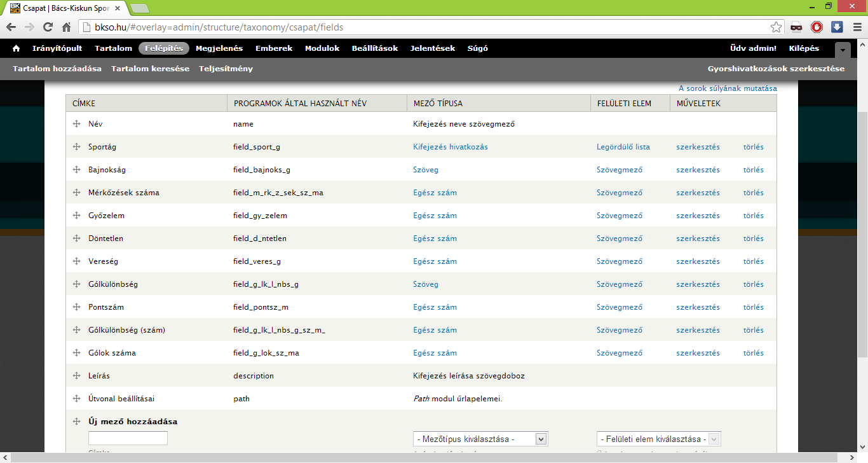The width and height of the screenshot is (868, 463).
Task: Click the red power extension icon
Action: (x=817, y=27)
